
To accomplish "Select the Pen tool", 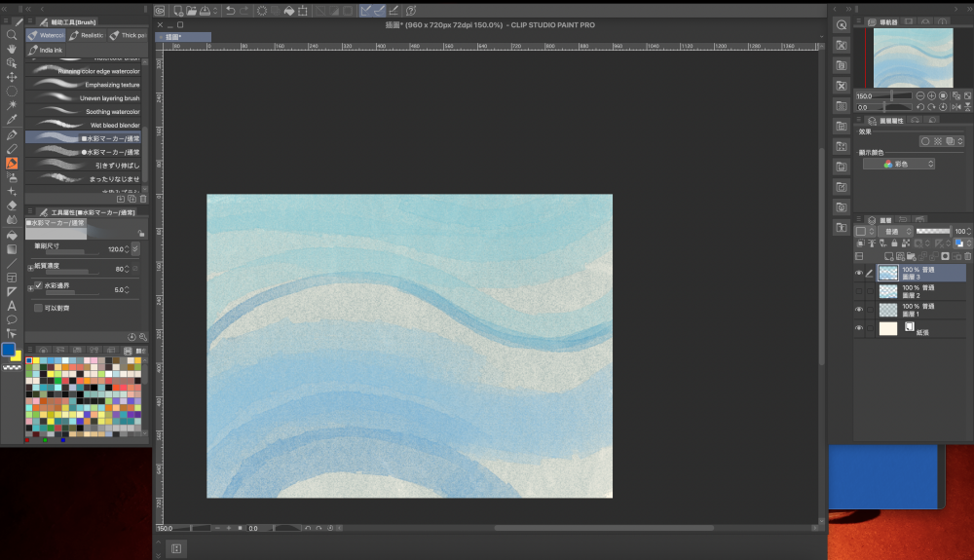I will point(11,134).
